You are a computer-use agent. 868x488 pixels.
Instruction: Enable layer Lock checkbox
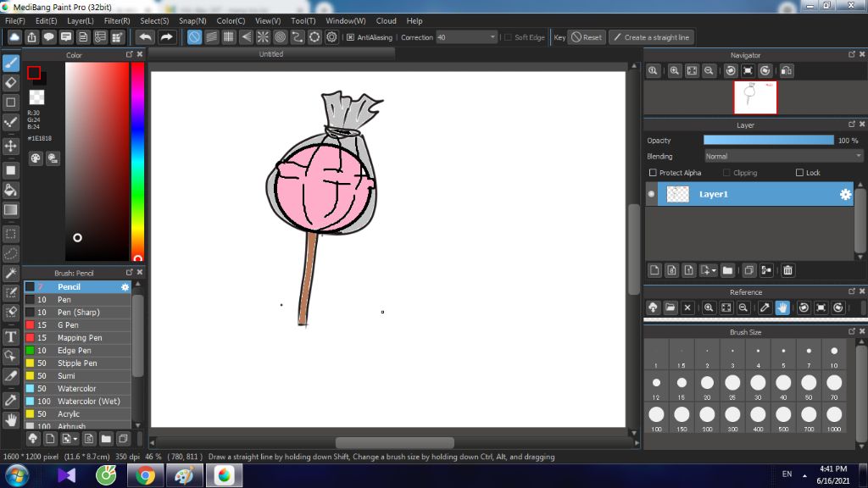(x=799, y=173)
